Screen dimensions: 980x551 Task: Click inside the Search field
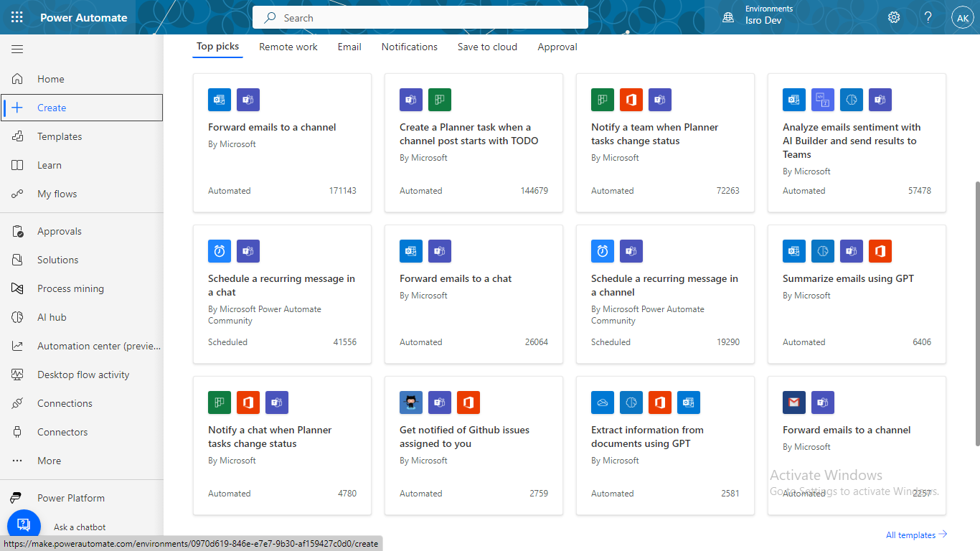point(420,17)
